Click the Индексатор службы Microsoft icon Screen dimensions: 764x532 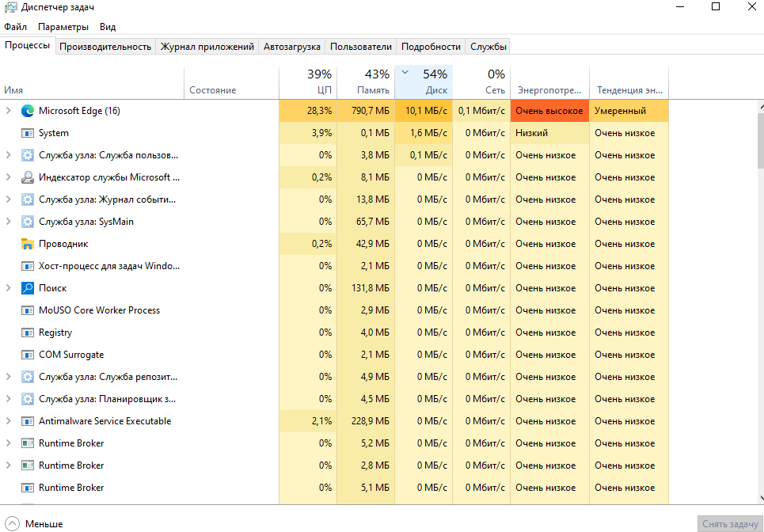pyautogui.click(x=28, y=177)
